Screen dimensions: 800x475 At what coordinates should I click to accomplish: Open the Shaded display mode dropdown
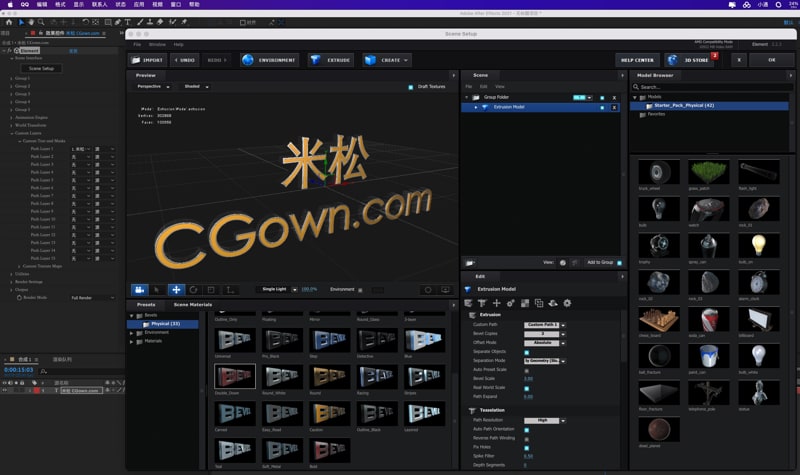pyautogui.click(x=196, y=87)
